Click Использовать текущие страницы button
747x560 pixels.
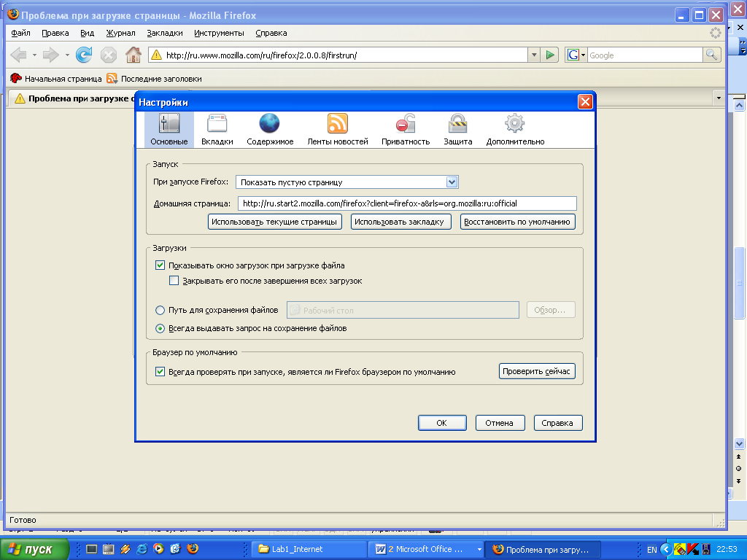[275, 222]
